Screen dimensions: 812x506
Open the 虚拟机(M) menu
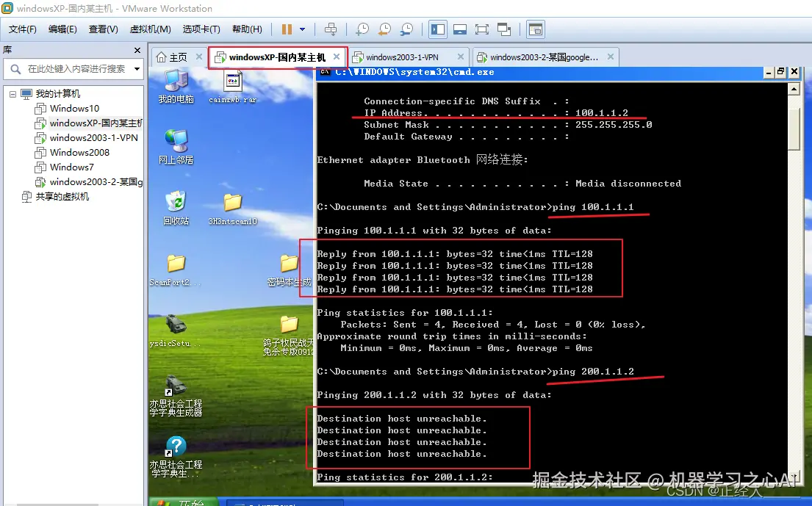click(150, 29)
